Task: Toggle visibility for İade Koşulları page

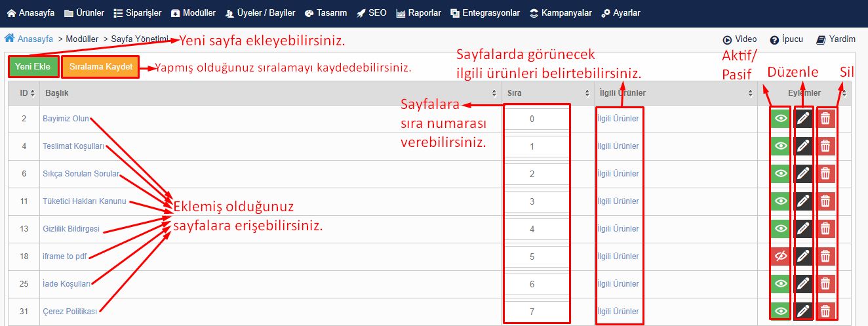Action: [x=780, y=284]
